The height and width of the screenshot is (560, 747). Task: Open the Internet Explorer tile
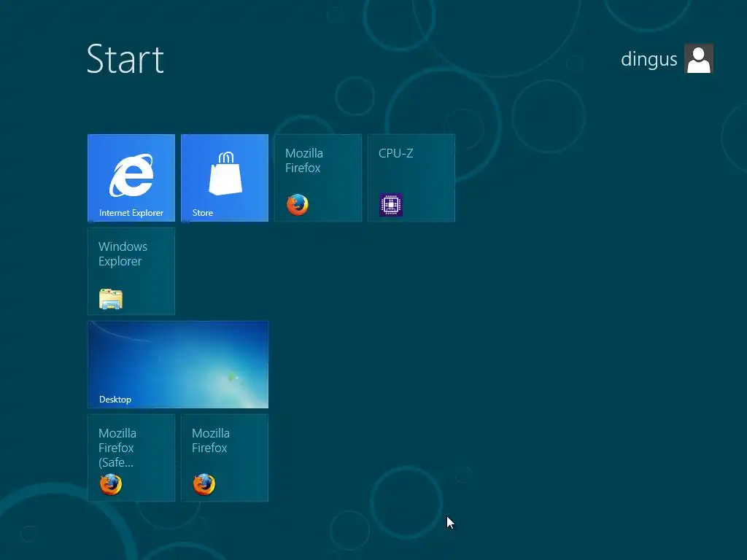tap(131, 178)
